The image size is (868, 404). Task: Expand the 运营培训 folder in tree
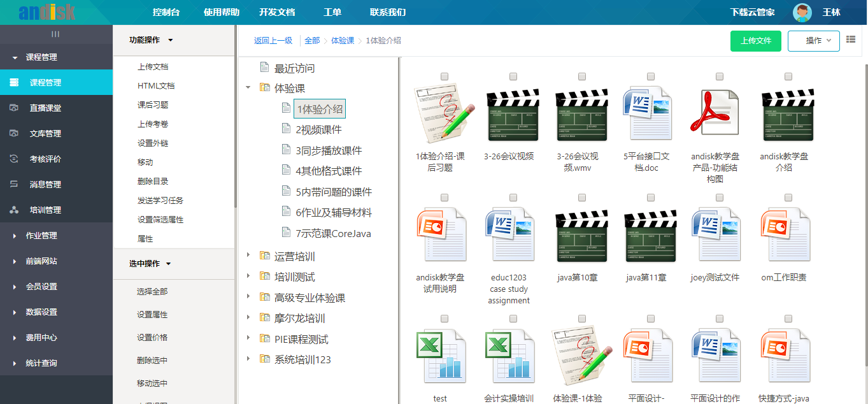[248, 256]
